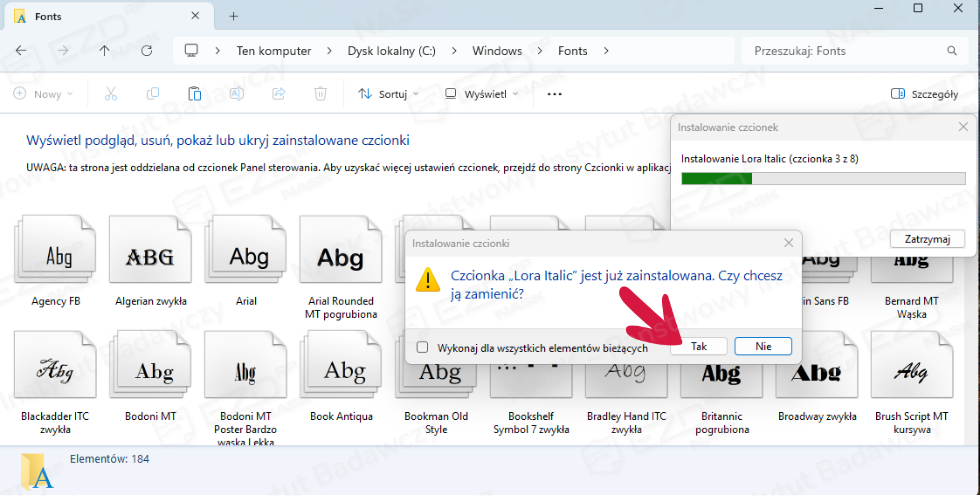Image resolution: width=980 pixels, height=496 pixels.
Task: Open the three-dots more options menu
Action: pyautogui.click(x=555, y=94)
